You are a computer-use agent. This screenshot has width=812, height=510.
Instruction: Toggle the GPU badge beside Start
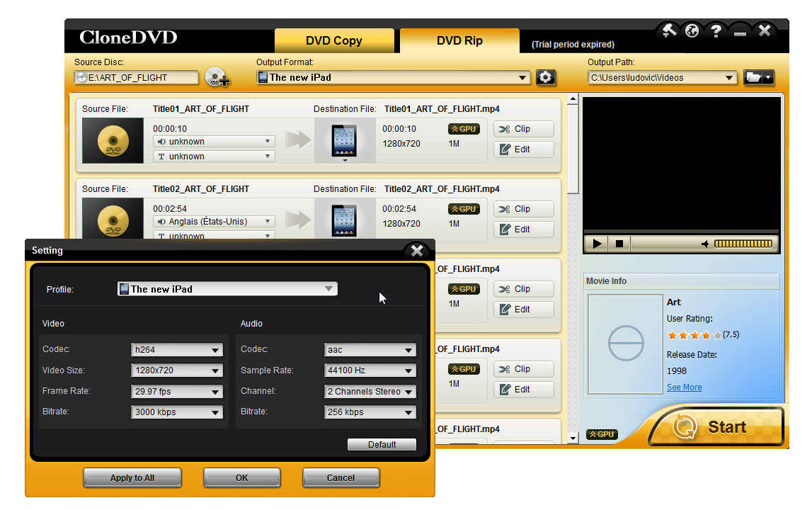pyautogui.click(x=601, y=434)
